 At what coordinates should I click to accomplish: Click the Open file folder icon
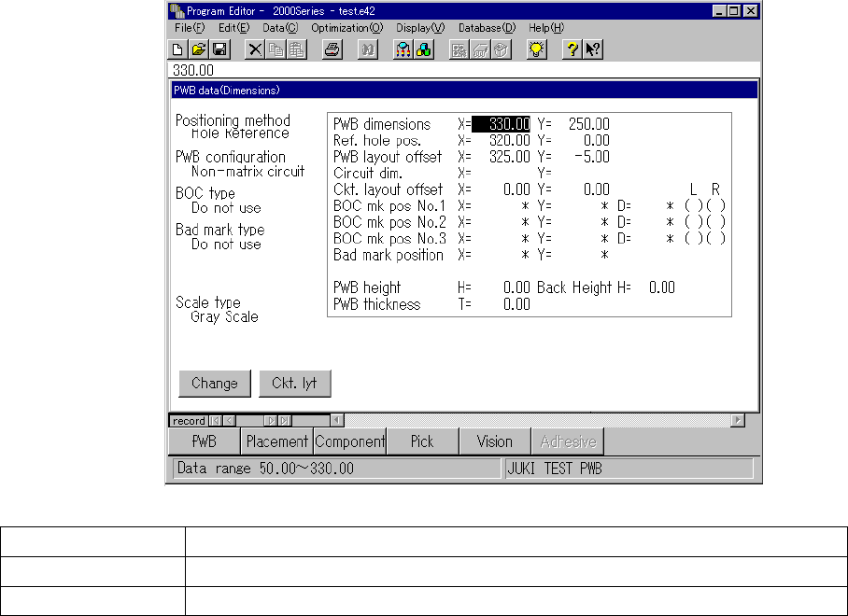pyautogui.click(x=198, y=50)
